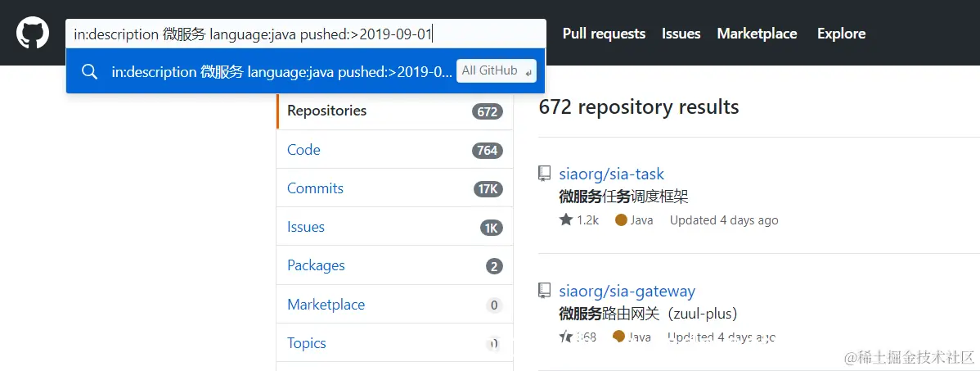The image size is (980, 371).
Task: Click the 672 badge next to Repositories
Action: click(487, 112)
